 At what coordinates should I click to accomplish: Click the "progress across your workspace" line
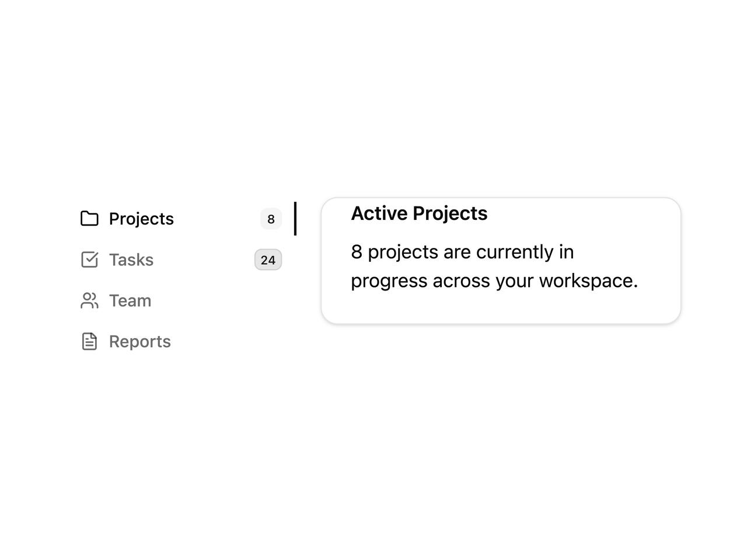494,281
